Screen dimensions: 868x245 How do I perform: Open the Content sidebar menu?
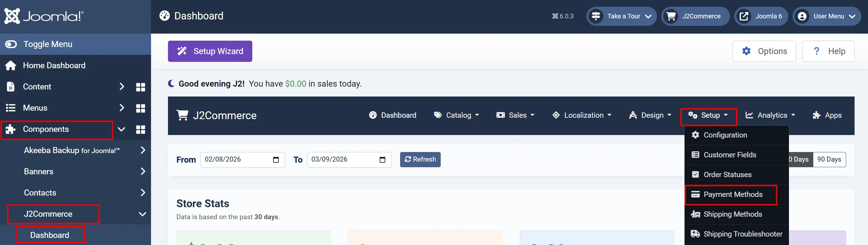coord(37,87)
